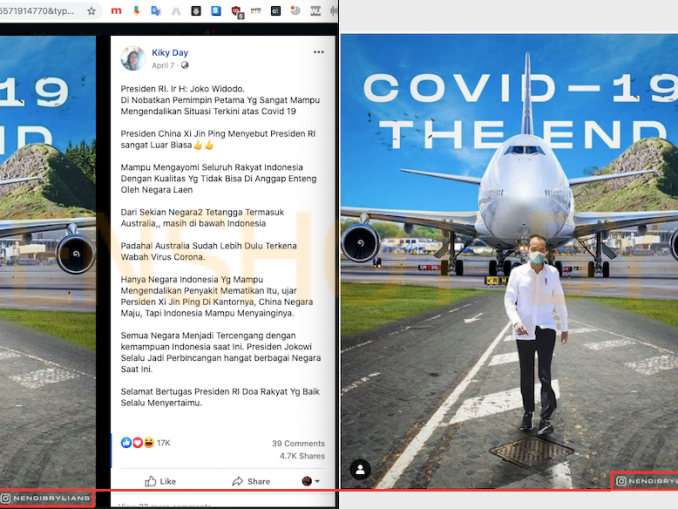The height and width of the screenshot is (509, 678).
Task: Bookmark this page with the star icon
Action: pos(91,11)
